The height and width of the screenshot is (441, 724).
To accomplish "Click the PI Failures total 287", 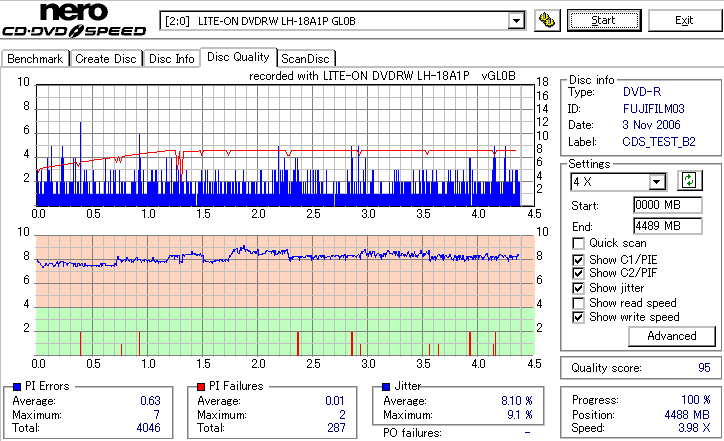I will [x=336, y=428].
